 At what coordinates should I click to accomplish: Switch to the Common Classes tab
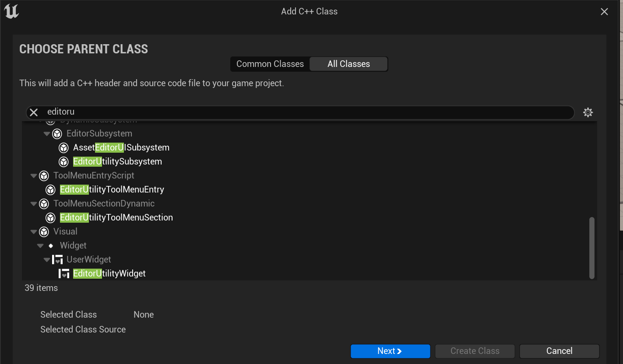coord(270,64)
